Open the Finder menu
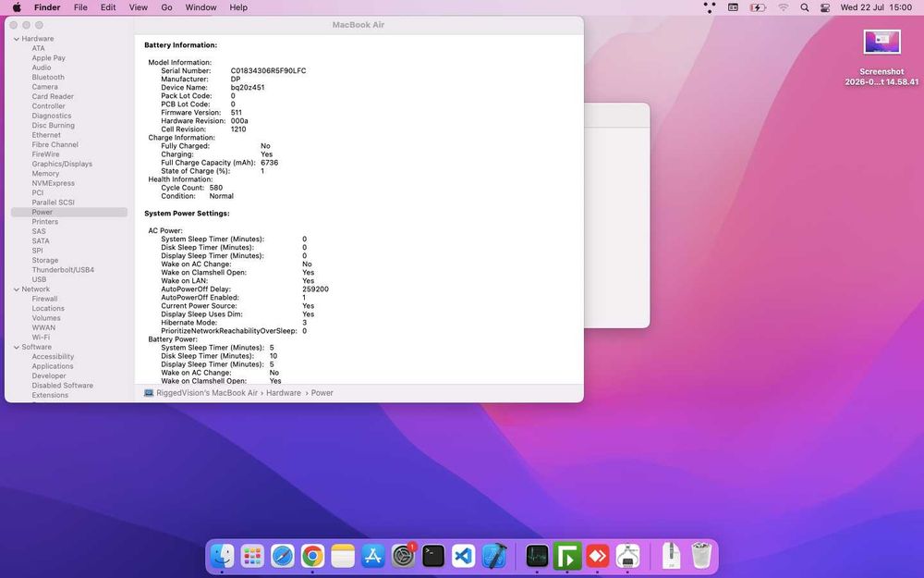924x578 pixels. coord(47,7)
